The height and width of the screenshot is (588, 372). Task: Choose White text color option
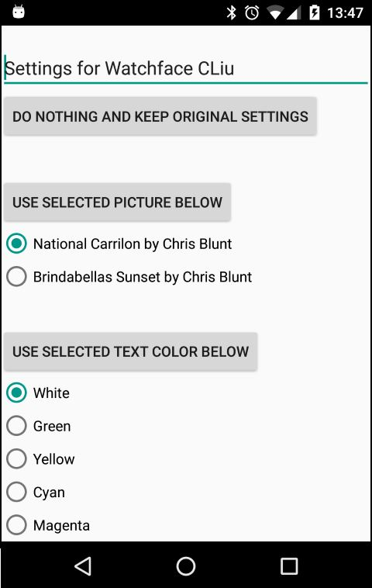click(38, 393)
